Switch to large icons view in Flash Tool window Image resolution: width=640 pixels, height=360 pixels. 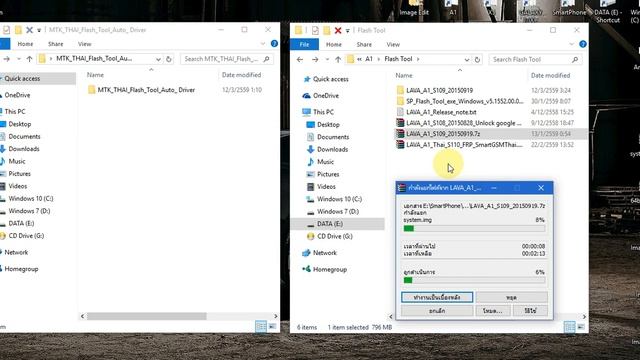point(581,327)
